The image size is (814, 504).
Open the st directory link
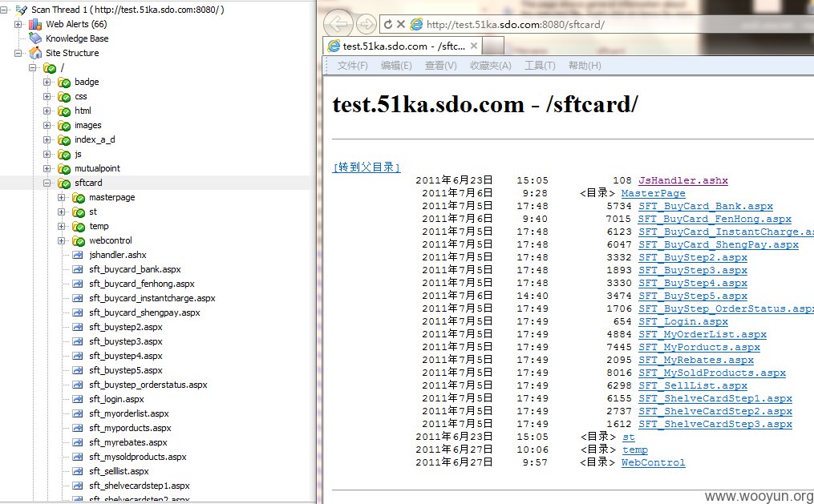(x=628, y=437)
